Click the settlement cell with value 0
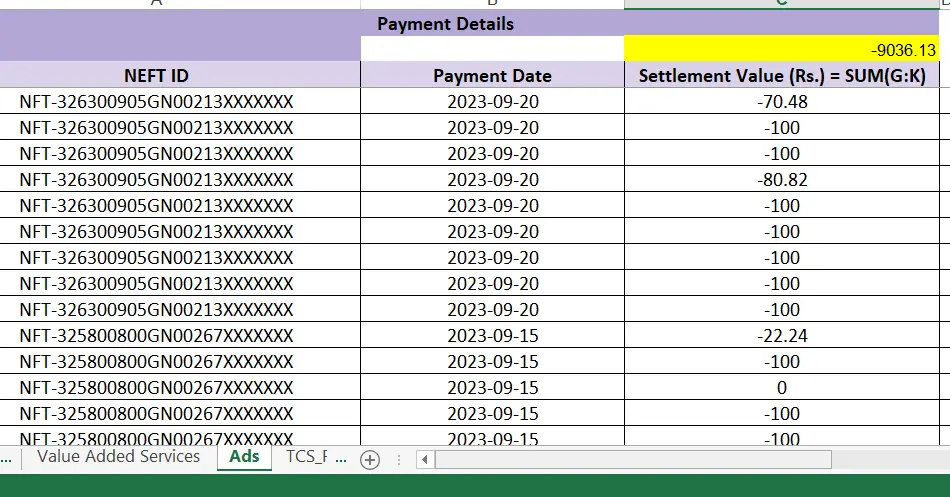Screen dimensions: 950x497 pos(782,388)
